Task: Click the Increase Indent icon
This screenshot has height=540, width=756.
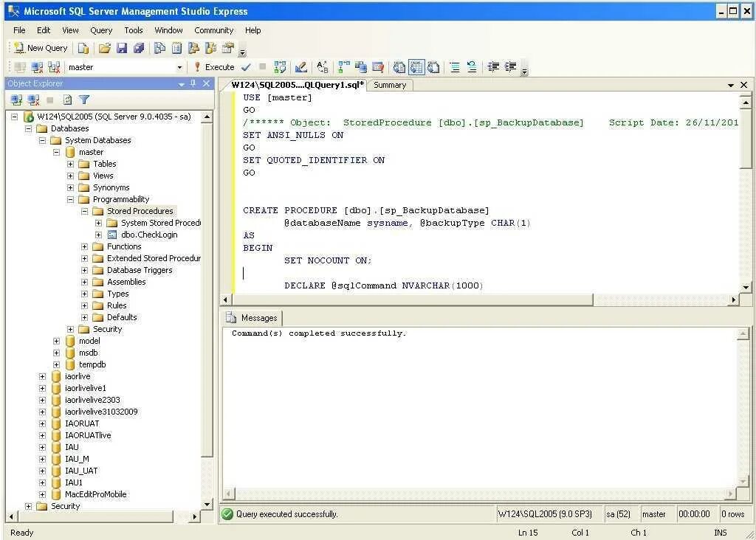Action: point(511,67)
